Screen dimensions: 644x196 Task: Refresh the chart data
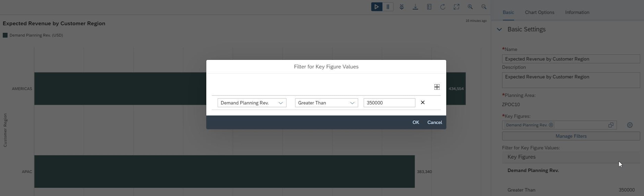(443, 7)
